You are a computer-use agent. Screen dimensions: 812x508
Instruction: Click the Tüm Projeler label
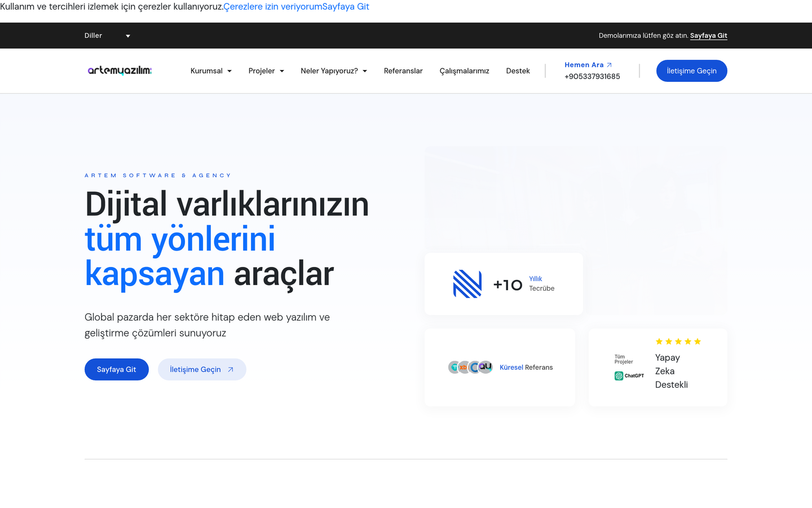click(624, 359)
